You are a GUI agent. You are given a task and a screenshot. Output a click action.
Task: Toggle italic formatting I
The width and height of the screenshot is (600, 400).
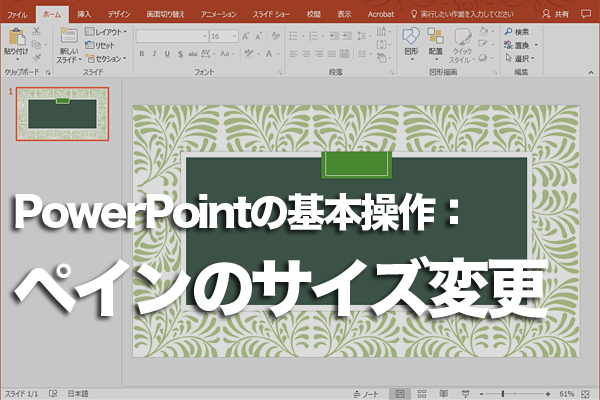pos(154,54)
